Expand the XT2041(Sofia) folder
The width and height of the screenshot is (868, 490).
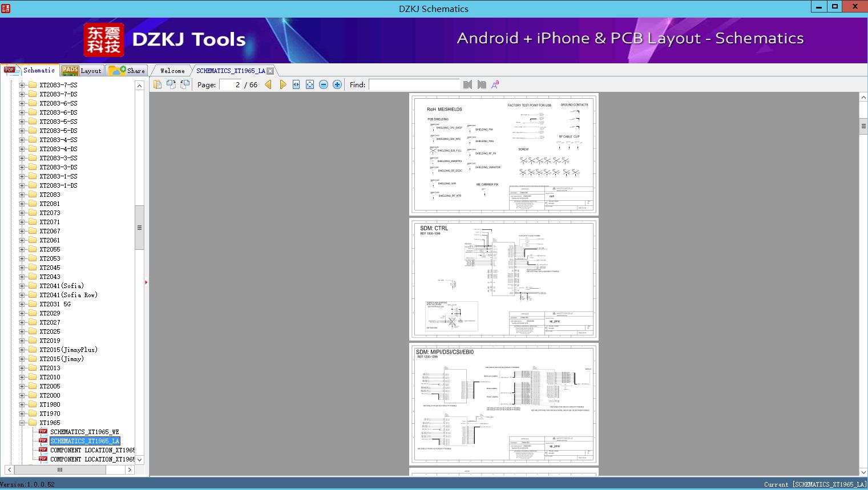click(22, 286)
